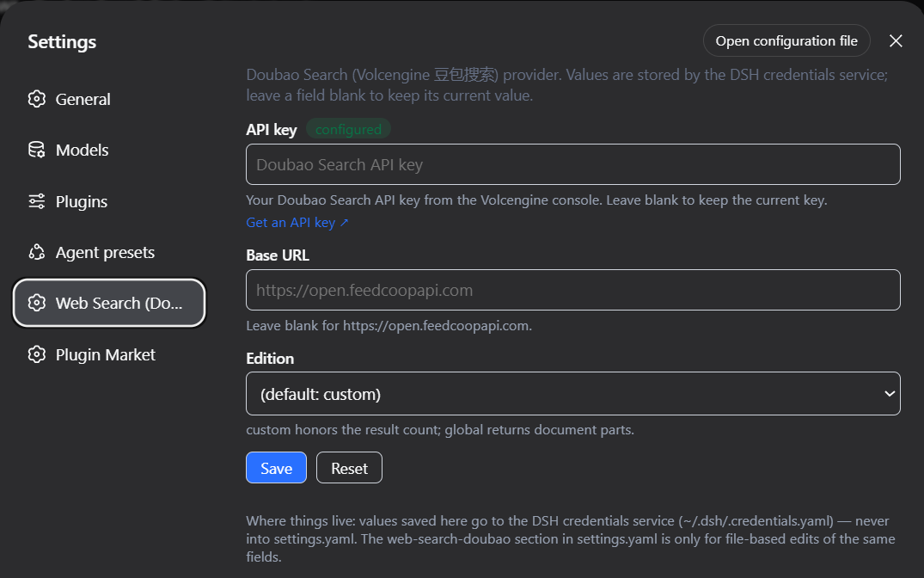Click the Agent presets icon
The width and height of the screenshot is (924, 578).
[37, 252]
